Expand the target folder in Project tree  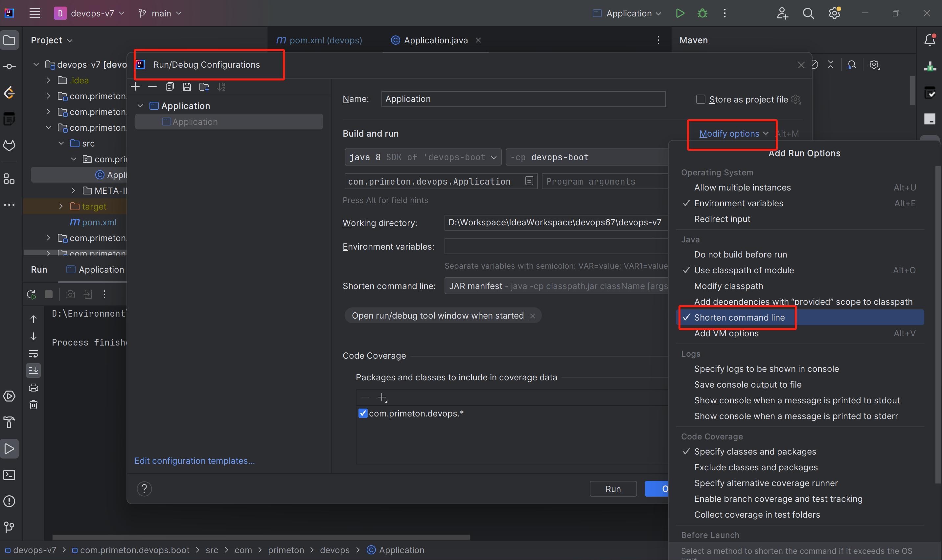click(61, 206)
